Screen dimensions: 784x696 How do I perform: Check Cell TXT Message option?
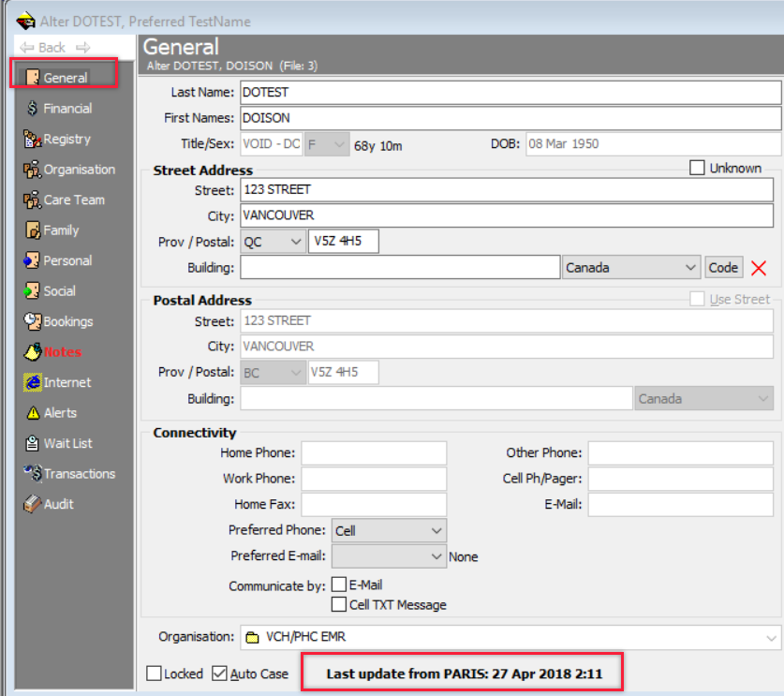point(339,605)
